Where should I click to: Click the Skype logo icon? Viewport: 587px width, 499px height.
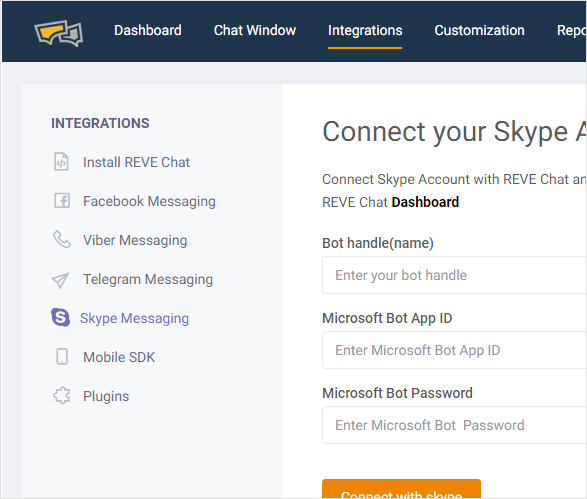tap(60, 317)
